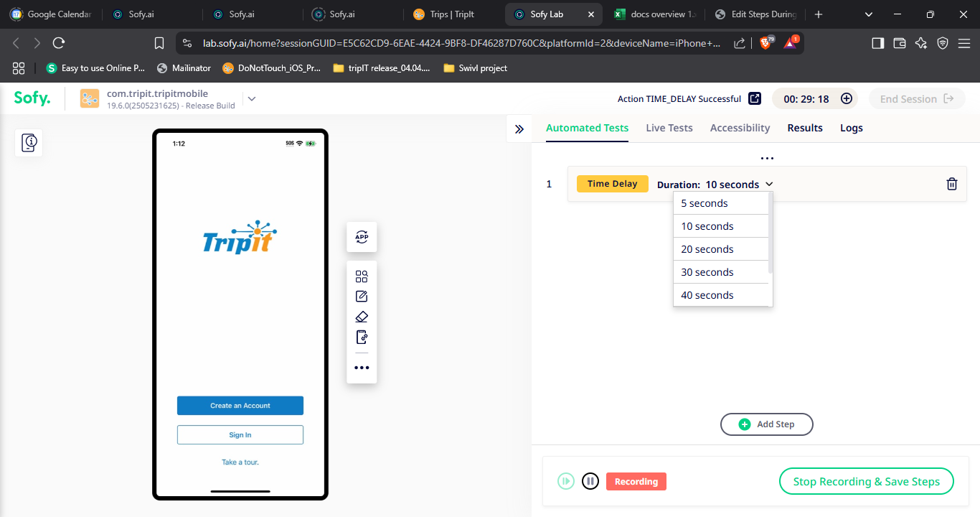The image size is (980, 517).
Task: Tap Create an Account on the device
Action: click(x=240, y=406)
